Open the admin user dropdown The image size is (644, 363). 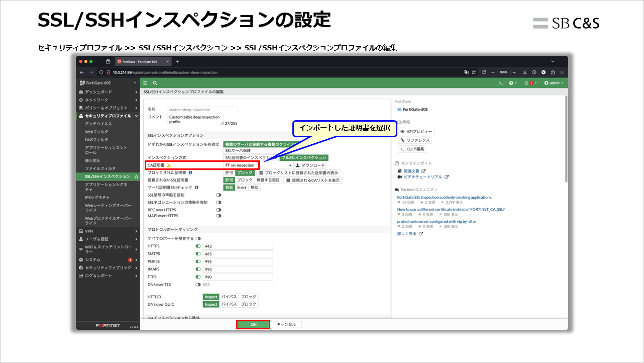click(554, 83)
